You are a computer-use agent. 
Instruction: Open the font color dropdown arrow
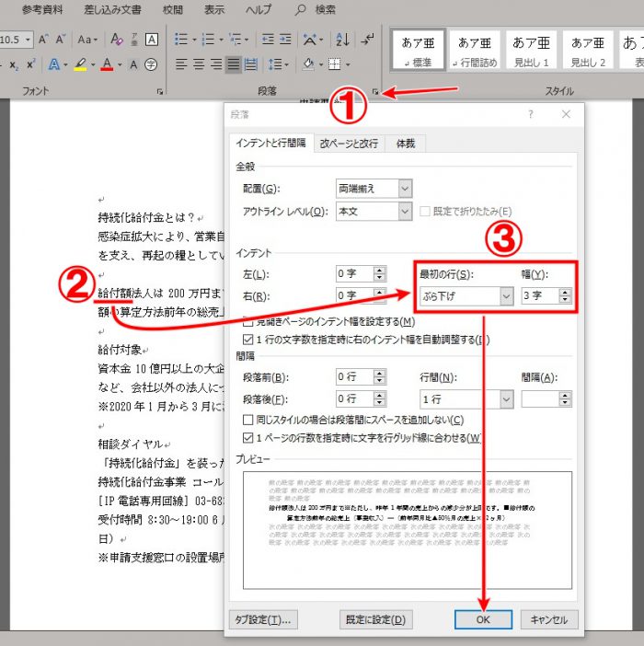click(x=120, y=64)
